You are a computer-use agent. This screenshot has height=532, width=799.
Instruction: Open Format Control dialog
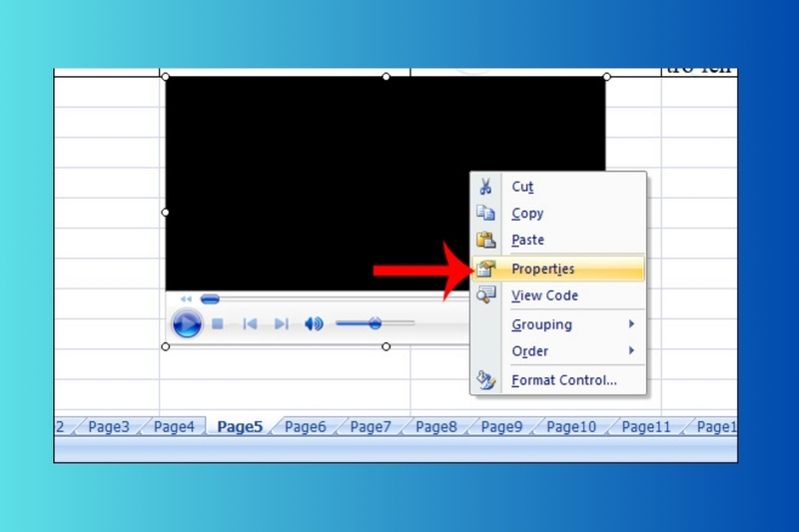558,379
